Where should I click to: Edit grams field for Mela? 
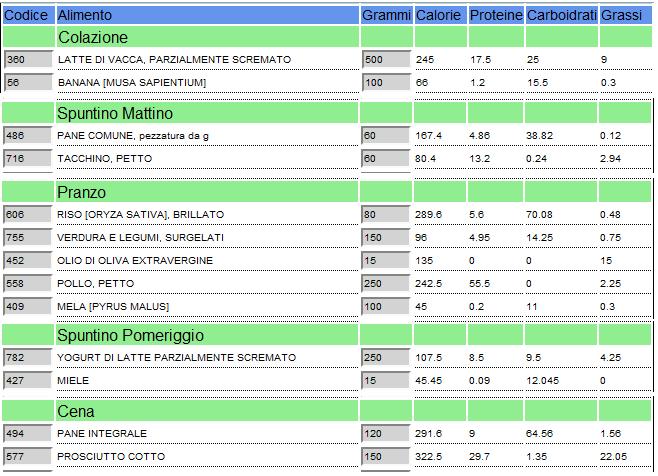[386, 307]
